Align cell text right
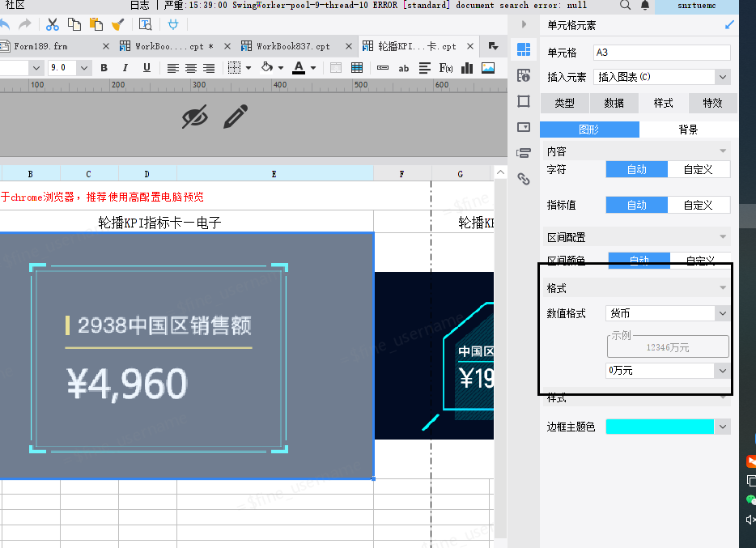 pos(209,68)
